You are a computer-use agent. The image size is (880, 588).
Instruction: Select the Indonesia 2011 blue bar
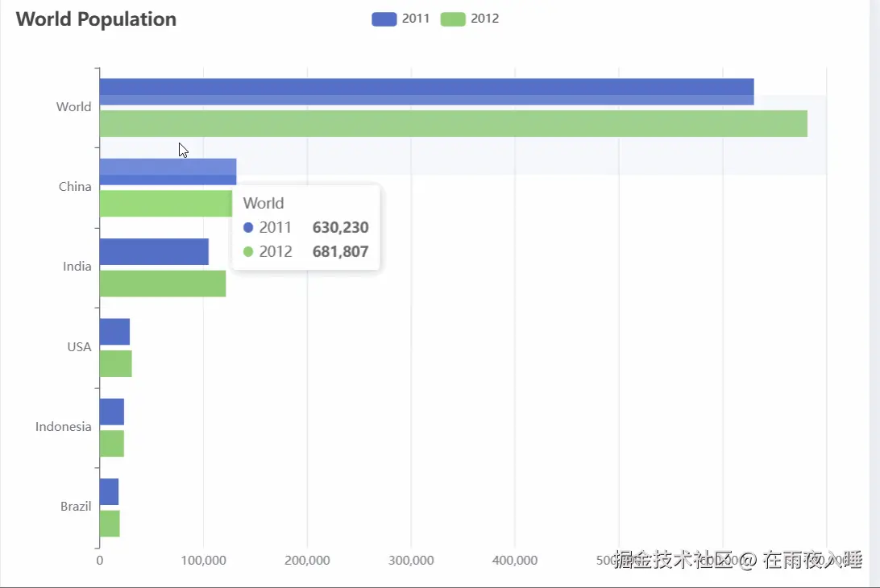[x=112, y=412]
